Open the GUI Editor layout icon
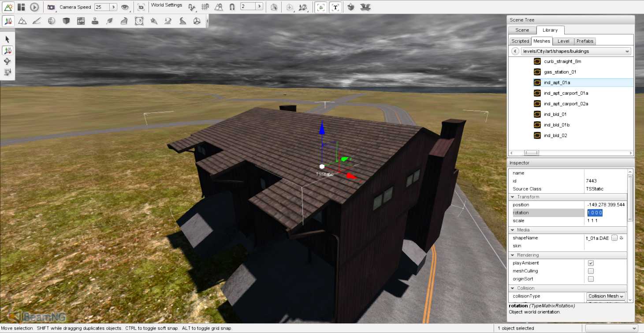 tap(21, 7)
